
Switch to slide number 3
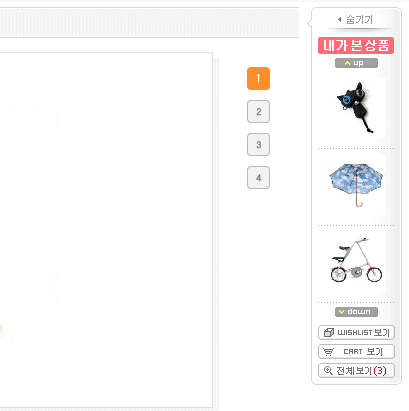tap(258, 145)
